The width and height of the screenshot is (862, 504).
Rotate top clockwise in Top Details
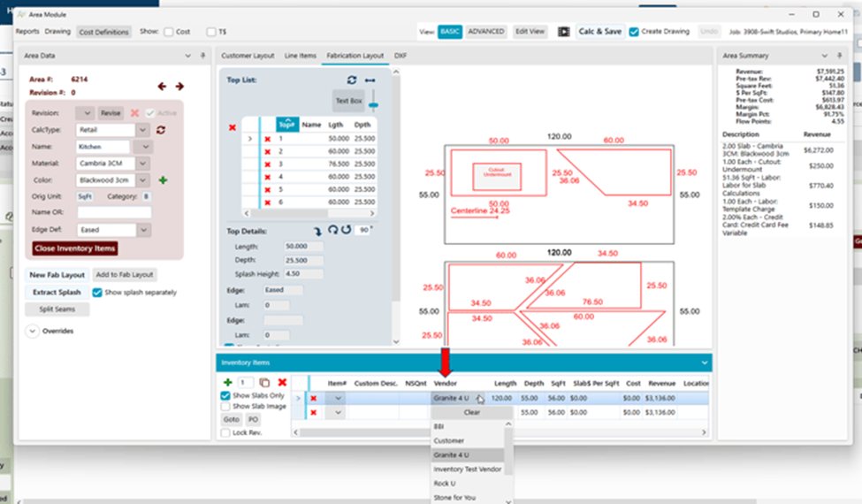332,230
